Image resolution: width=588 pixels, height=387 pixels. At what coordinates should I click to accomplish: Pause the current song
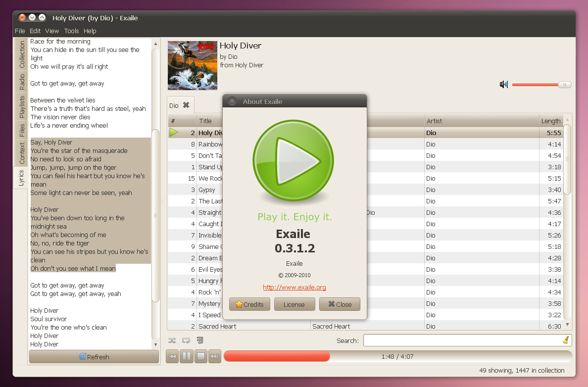pyautogui.click(x=187, y=356)
